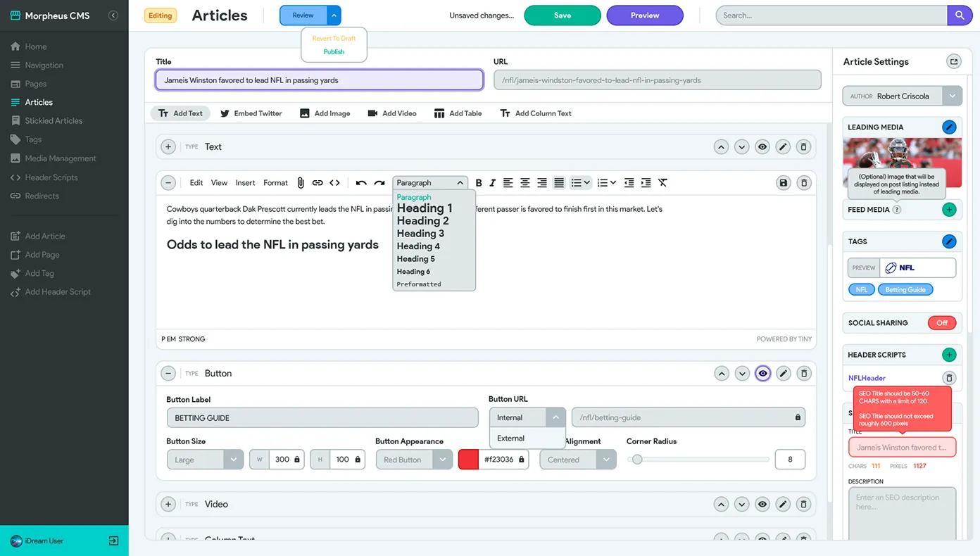Open Stickied Articles in sidebar
This screenshot has height=556, width=980.
pyautogui.click(x=54, y=121)
